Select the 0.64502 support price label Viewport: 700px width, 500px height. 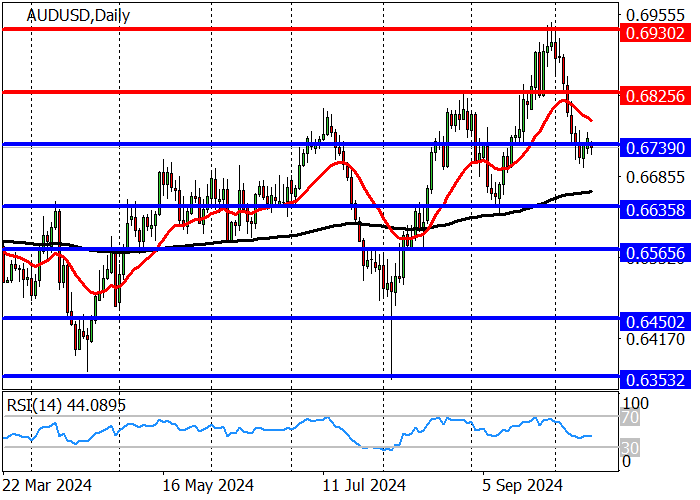tap(655, 322)
